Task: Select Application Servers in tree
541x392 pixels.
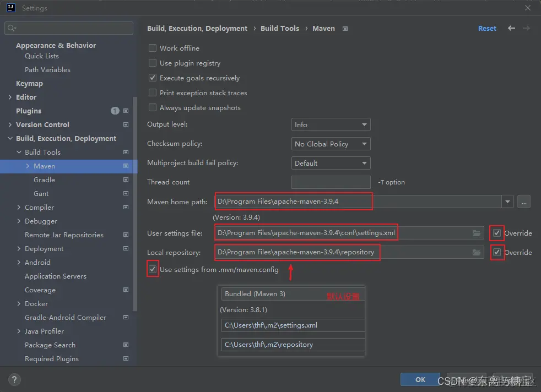Action: tap(56, 276)
